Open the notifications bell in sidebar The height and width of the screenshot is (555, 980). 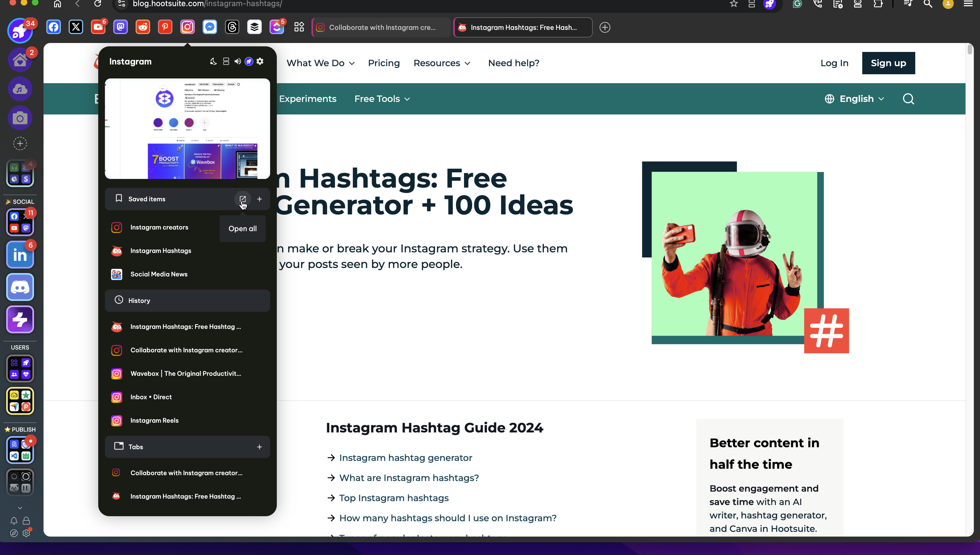(x=14, y=521)
